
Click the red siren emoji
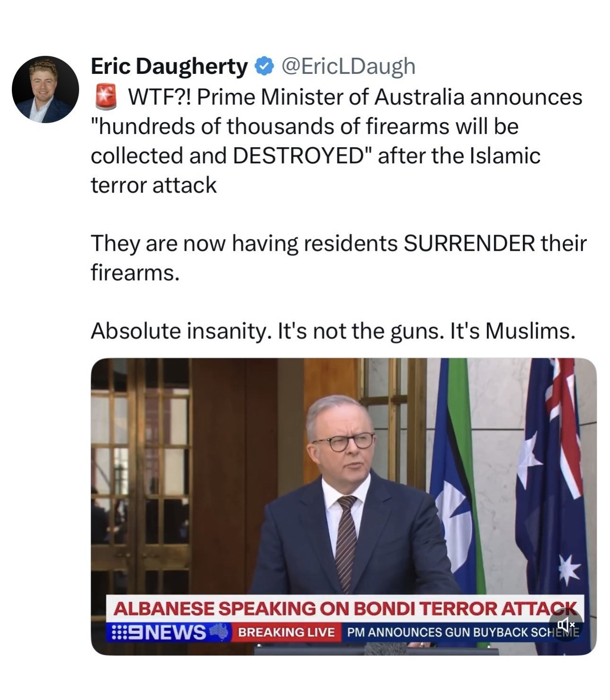coord(106,97)
